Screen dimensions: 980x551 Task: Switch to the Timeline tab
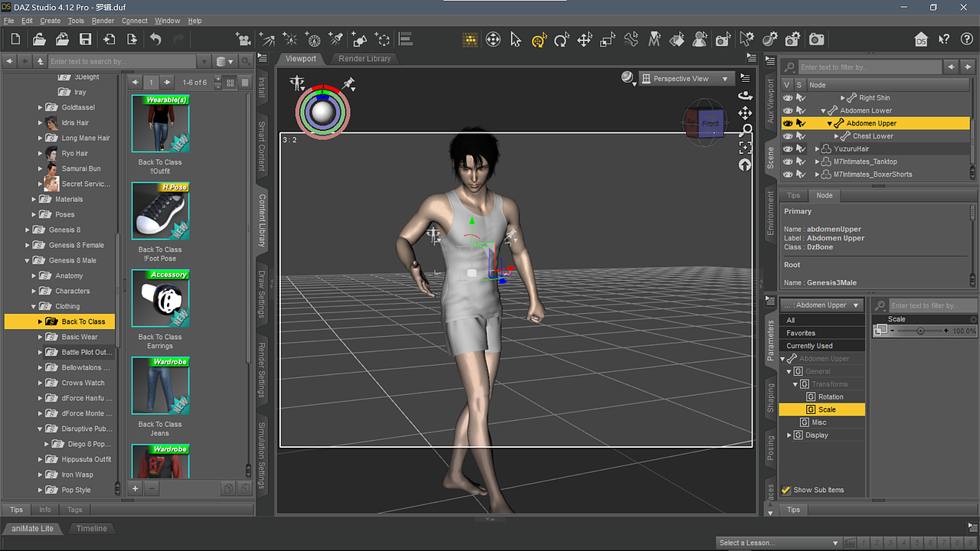(92, 529)
